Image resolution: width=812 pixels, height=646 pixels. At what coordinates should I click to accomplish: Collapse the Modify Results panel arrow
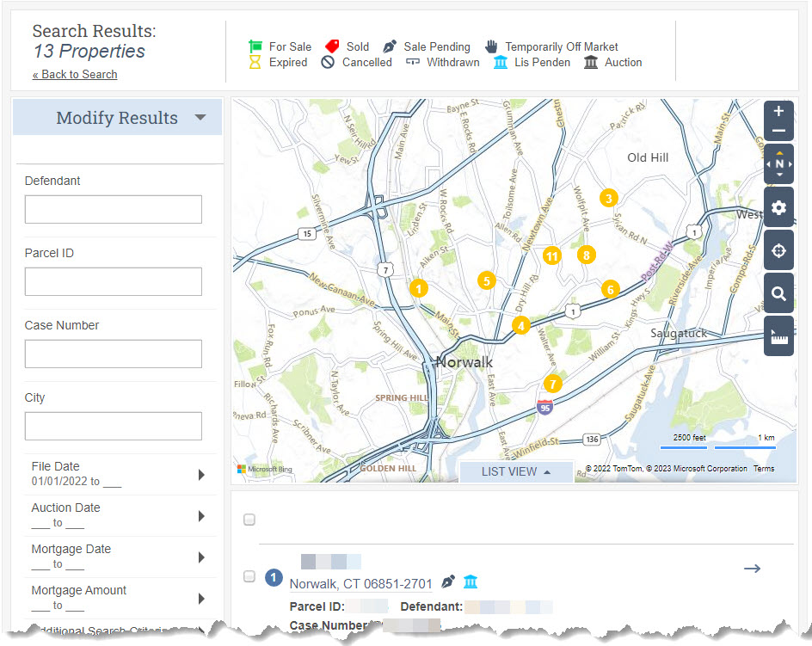click(200, 118)
